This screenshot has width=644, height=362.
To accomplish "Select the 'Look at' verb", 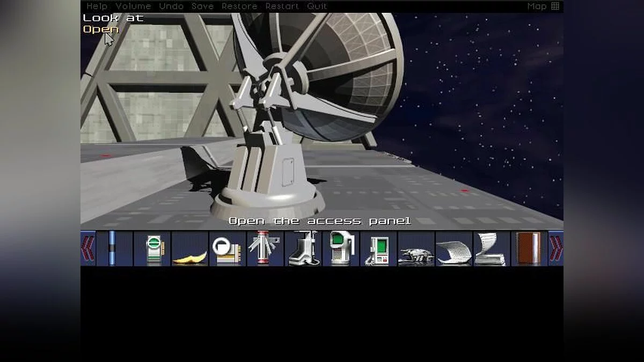I will pyautogui.click(x=113, y=18).
